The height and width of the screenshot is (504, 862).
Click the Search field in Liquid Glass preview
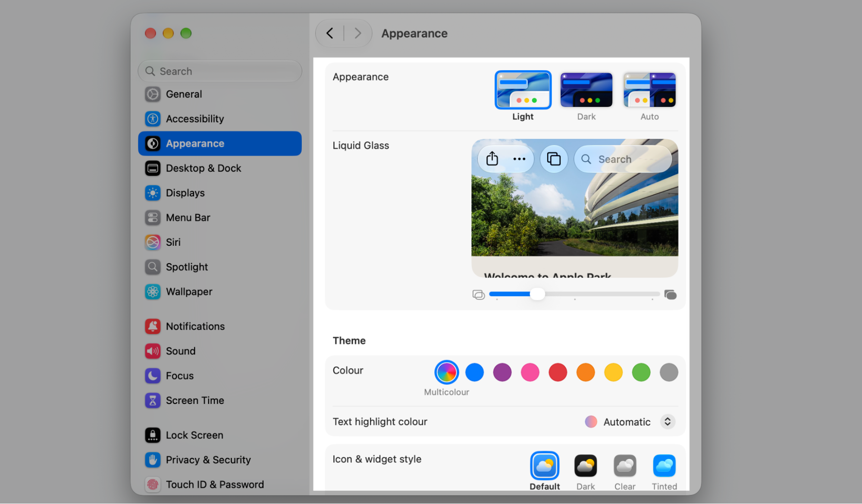point(623,159)
